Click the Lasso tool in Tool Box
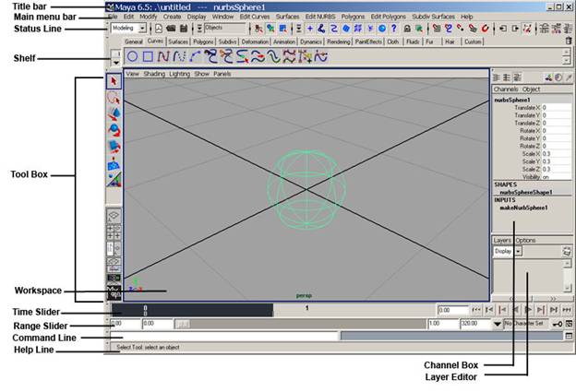The image size is (576, 392). coord(114,98)
